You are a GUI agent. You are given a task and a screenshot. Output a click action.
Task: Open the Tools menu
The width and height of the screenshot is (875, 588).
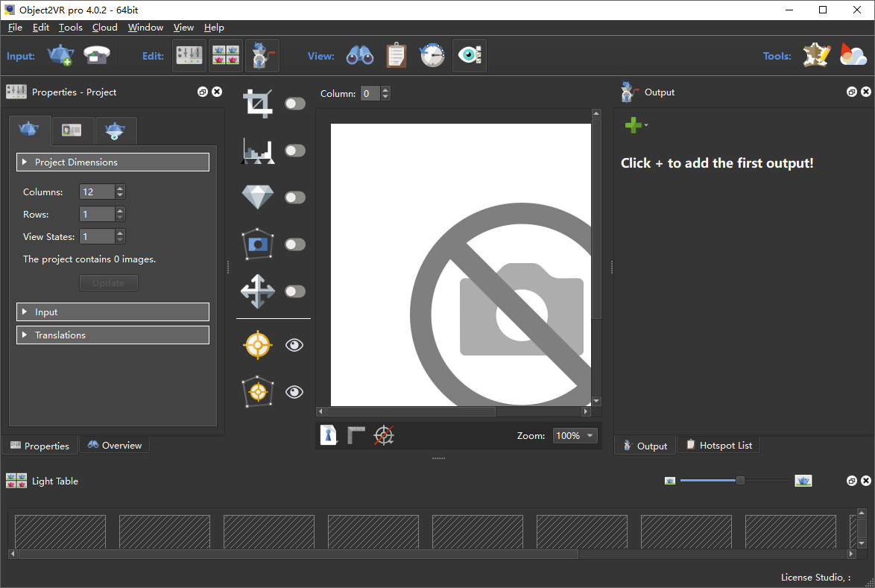tap(70, 28)
